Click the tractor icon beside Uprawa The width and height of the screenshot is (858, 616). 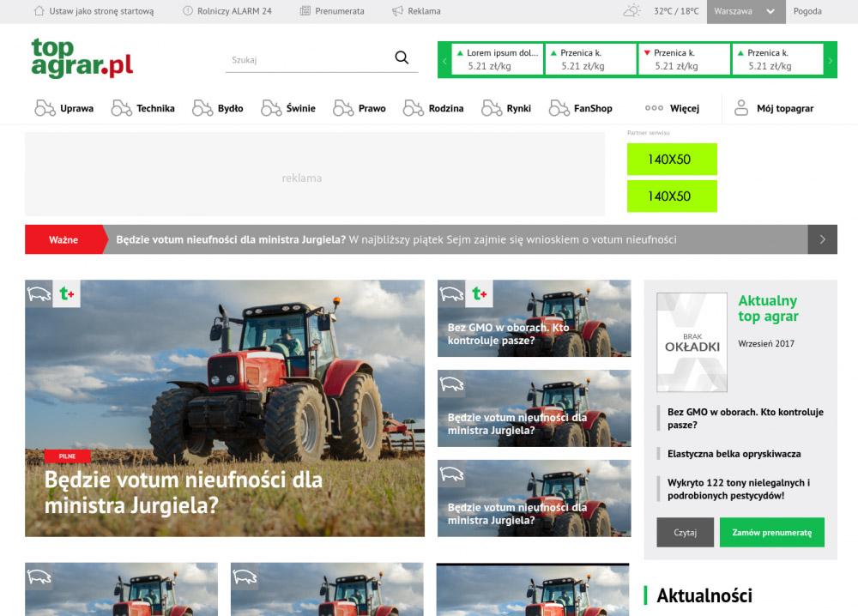(45, 108)
